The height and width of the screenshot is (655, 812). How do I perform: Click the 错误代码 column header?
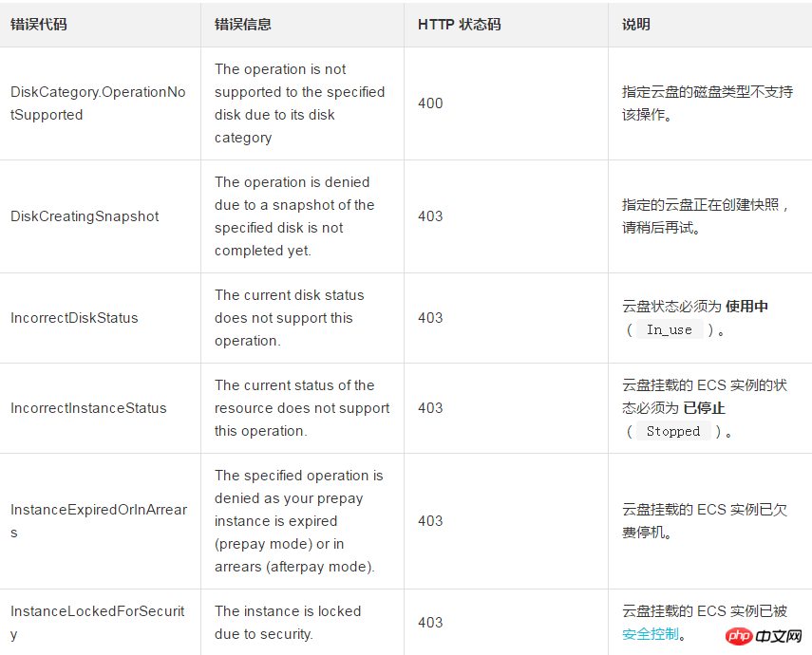tap(39, 25)
